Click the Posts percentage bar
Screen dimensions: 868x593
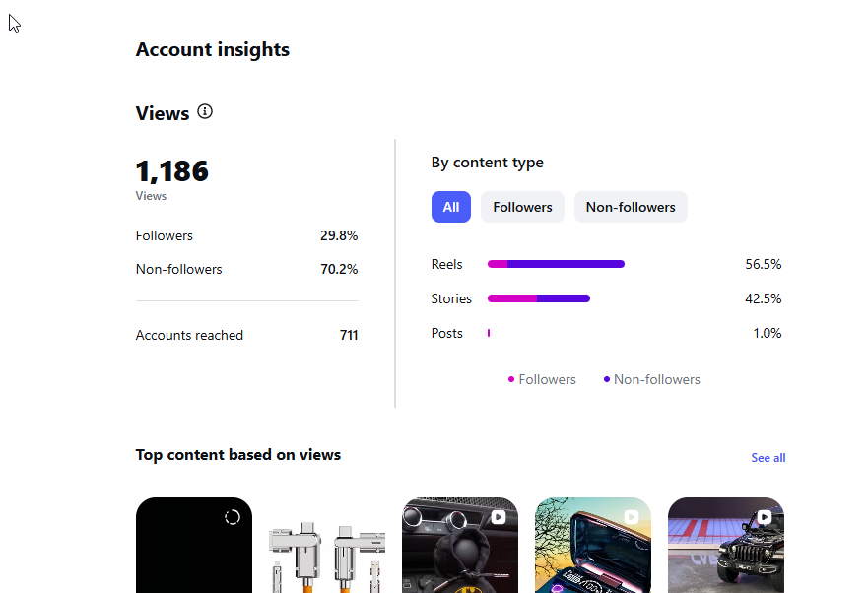pyautogui.click(x=489, y=333)
